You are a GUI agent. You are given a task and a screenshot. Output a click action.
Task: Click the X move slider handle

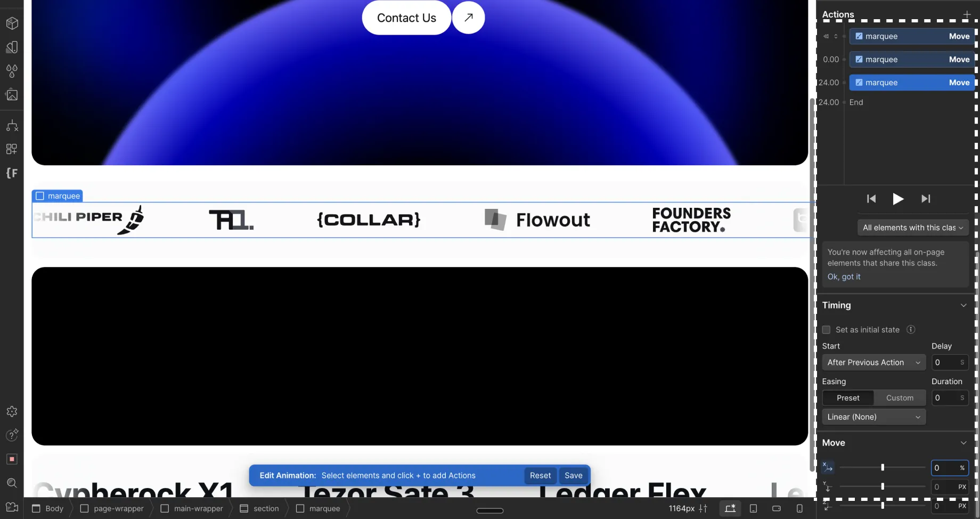coord(883,467)
